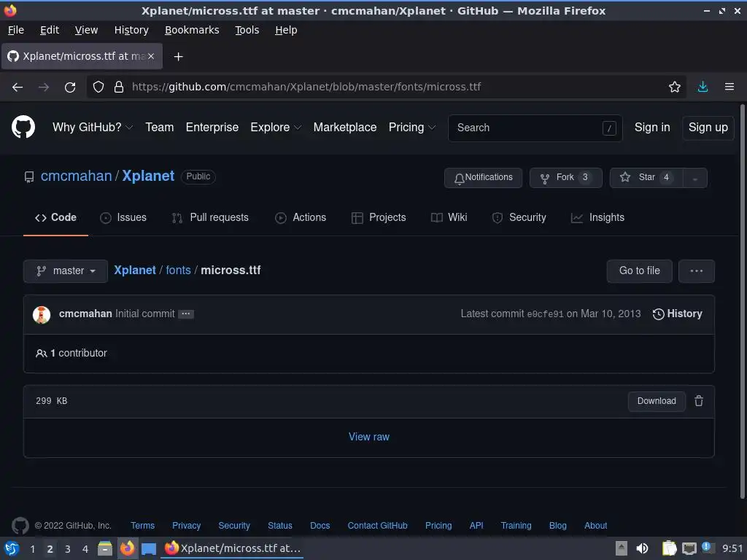The height and width of the screenshot is (560, 747).
Task: Open commit e0cfe91 link
Action: (x=545, y=314)
